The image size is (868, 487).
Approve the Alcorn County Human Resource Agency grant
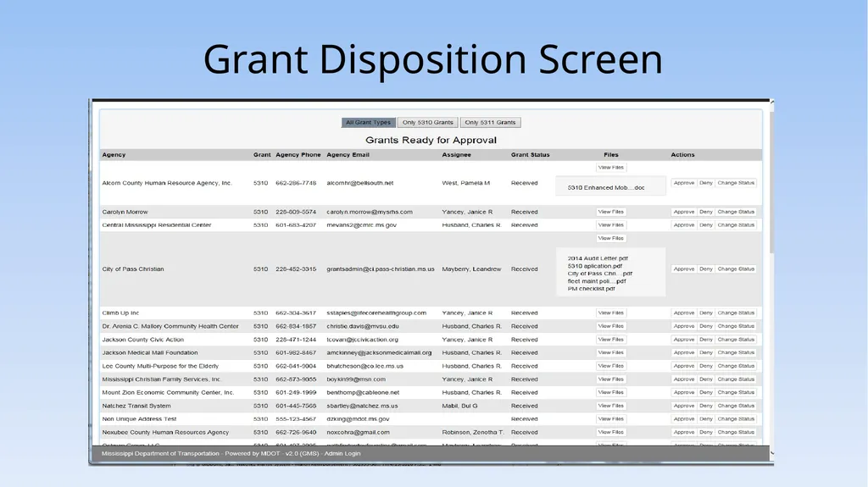tap(684, 183)
